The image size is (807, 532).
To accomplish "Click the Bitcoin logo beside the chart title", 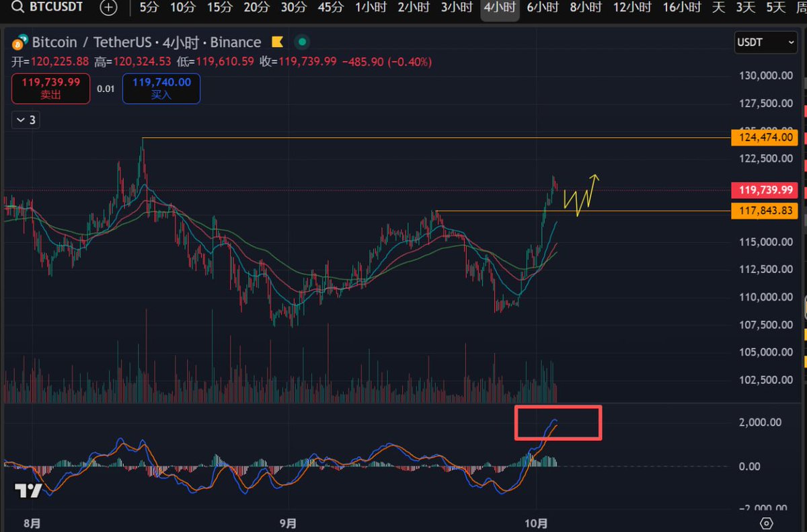I will tap(21, 42).
